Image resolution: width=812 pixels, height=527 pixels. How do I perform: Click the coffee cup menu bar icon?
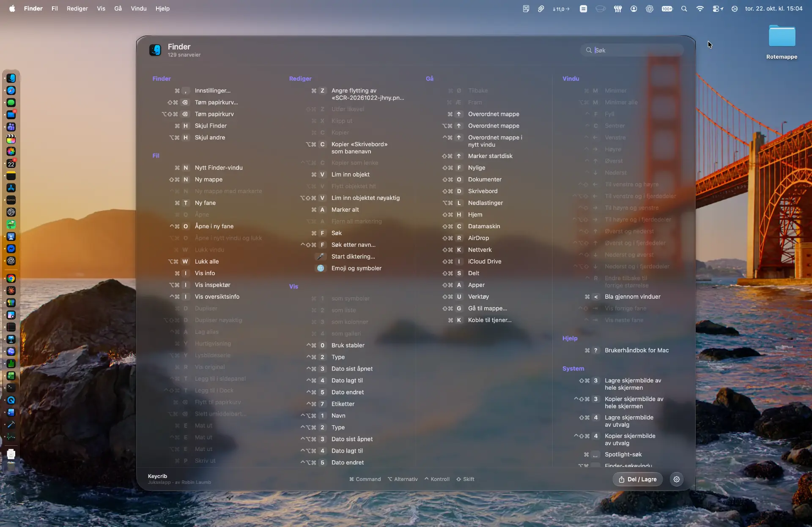point(601,8)
